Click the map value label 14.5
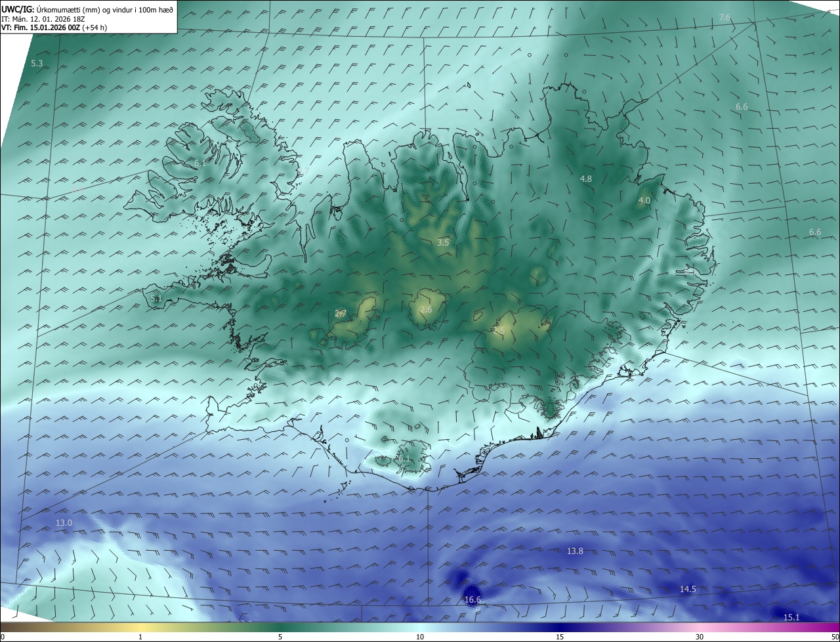 688,590
